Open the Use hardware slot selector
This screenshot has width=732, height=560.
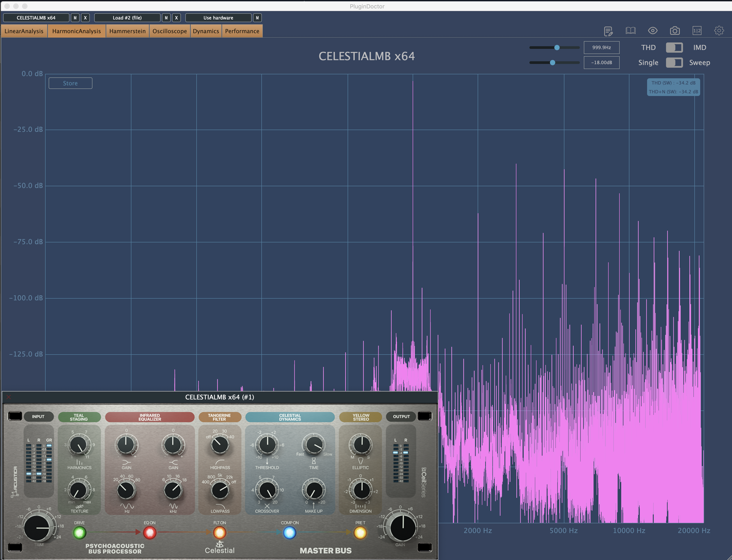(x=218, y=18)
